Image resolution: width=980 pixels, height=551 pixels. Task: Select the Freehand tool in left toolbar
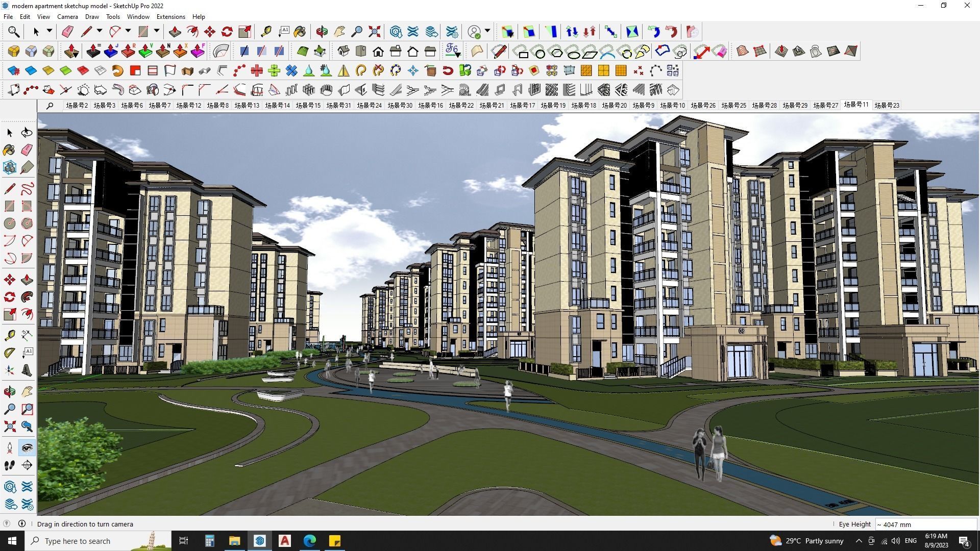click(x=27, y=189)
